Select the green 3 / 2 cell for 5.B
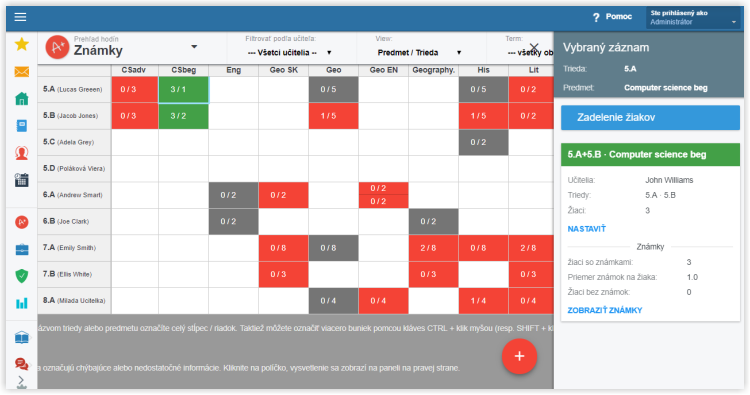Screen dimensions: 750x395 tap(184, 116)
